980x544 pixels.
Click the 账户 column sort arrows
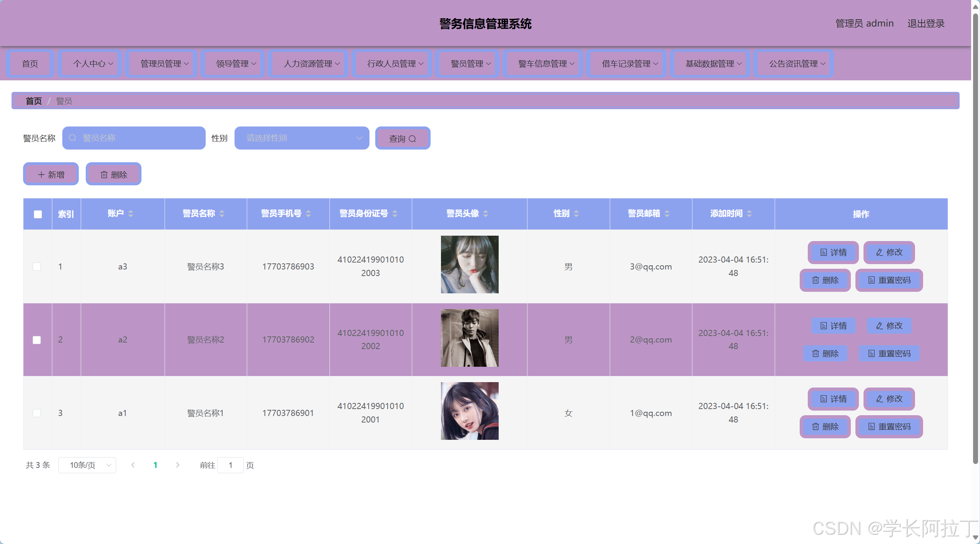coord(131,214)
